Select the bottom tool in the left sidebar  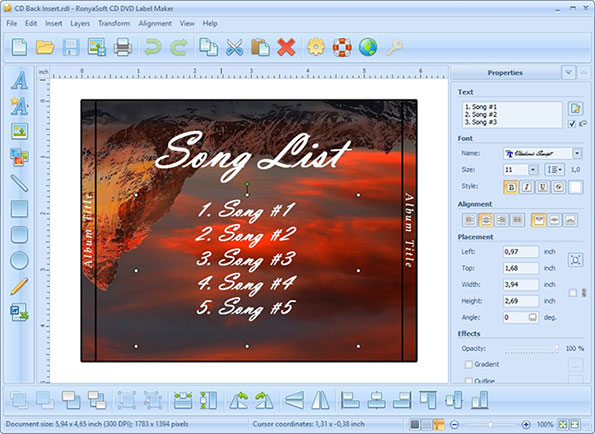pos(19,312)
